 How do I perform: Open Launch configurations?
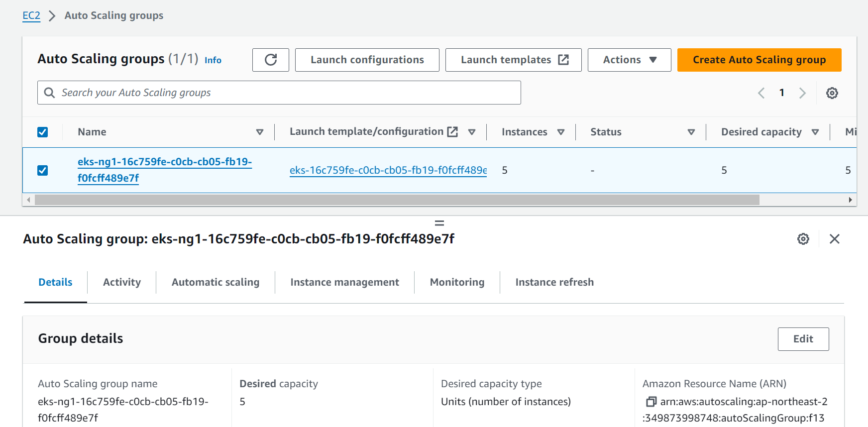pyautogui.click(x=367, y=60)
